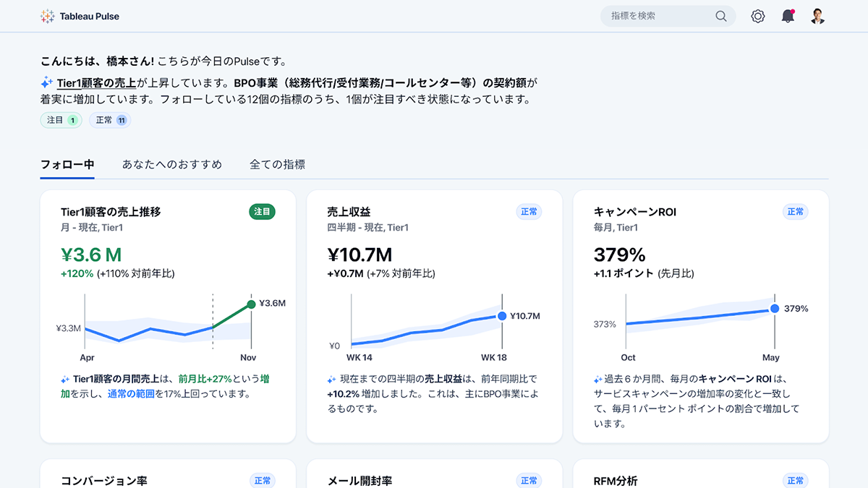Toggle the 注目 filter chip
The height and width of the screenshot is (488, 868).
(x=61, y=121)
